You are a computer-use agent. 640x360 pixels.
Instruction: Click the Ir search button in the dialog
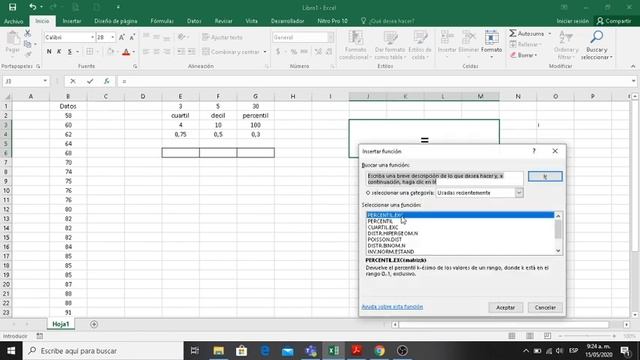point(545,176)
